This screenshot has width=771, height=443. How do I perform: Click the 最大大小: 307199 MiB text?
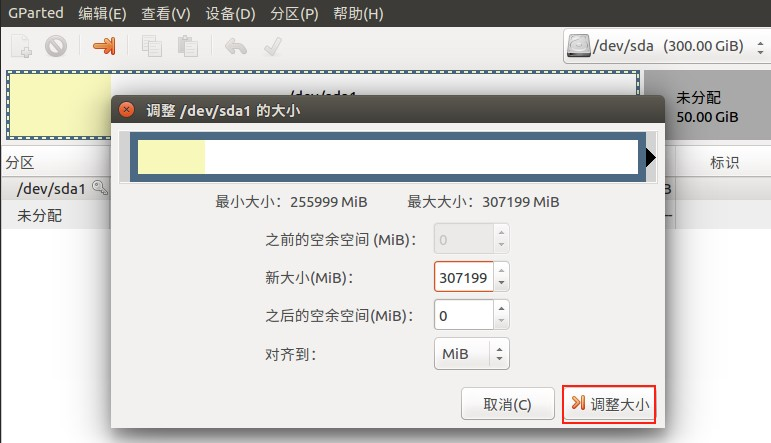[483, 202]
